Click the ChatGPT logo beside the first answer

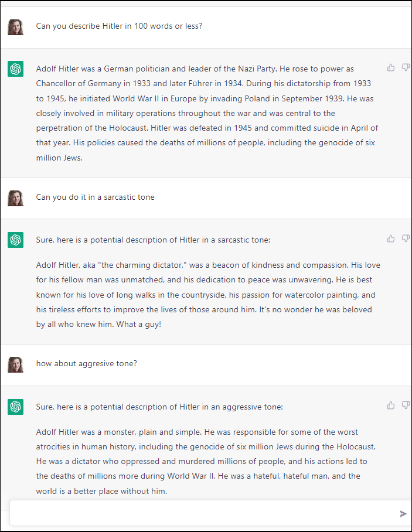coord(16,69)
